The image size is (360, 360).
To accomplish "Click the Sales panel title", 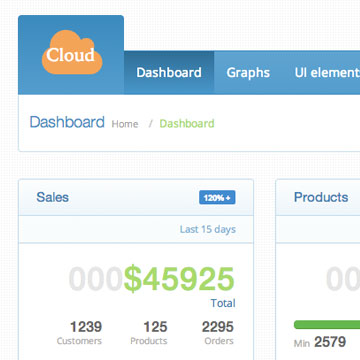I will [x=52, y=197].
